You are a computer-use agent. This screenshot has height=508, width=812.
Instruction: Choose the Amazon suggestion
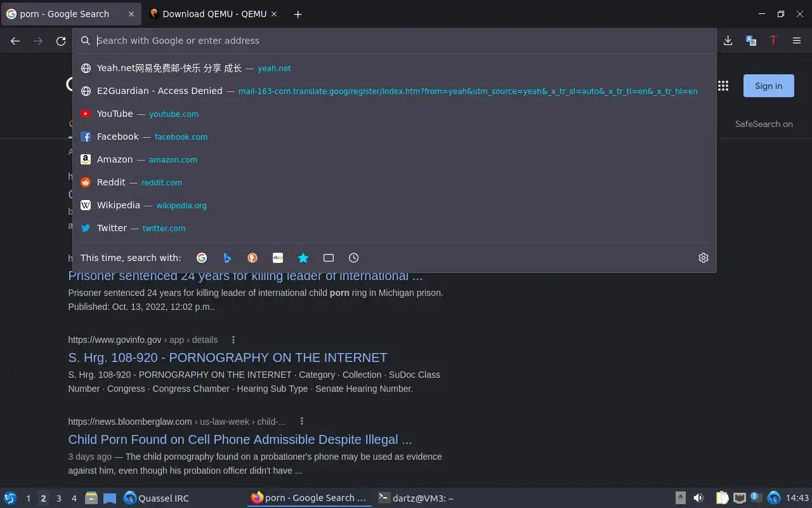(395, 160)
